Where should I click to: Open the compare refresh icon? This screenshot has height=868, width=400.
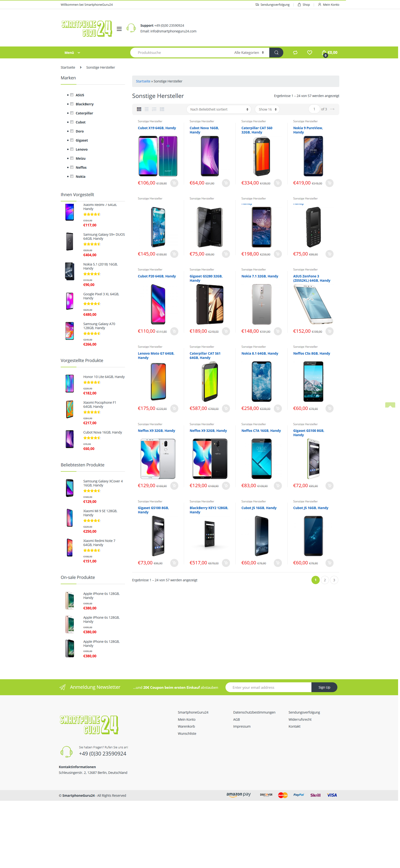[x=295, y=53]
